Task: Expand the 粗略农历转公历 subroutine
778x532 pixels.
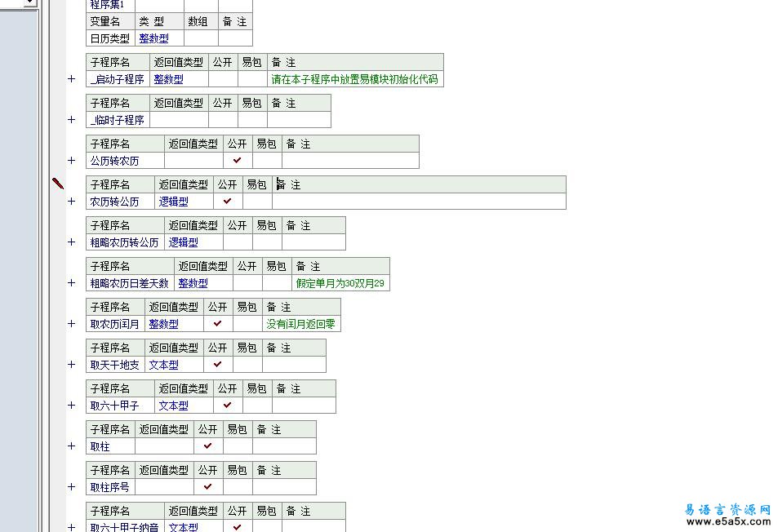Action: point(72,242)
